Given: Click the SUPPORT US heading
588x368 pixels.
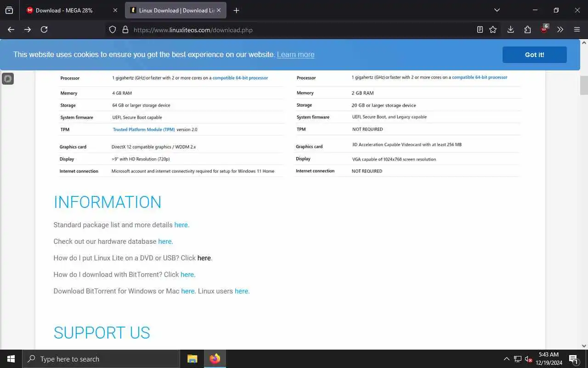Looking at the screenshot, I should tap(102, 333).
